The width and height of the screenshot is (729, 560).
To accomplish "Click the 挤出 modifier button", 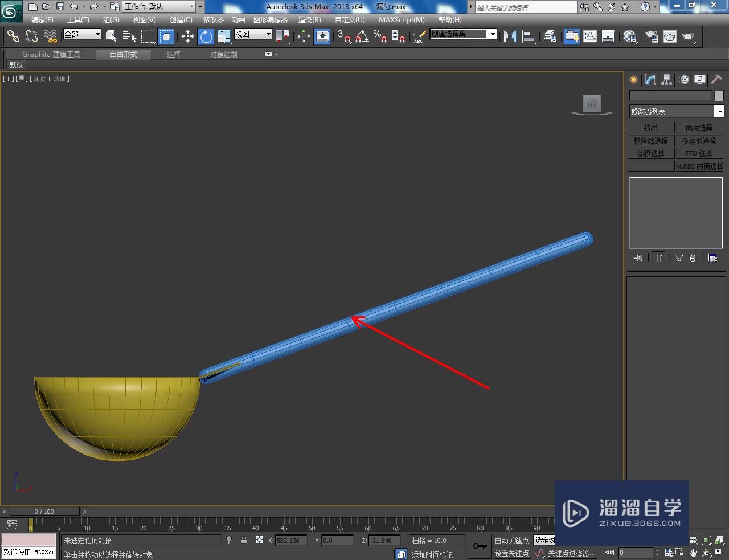I will [x=651, y=128].
